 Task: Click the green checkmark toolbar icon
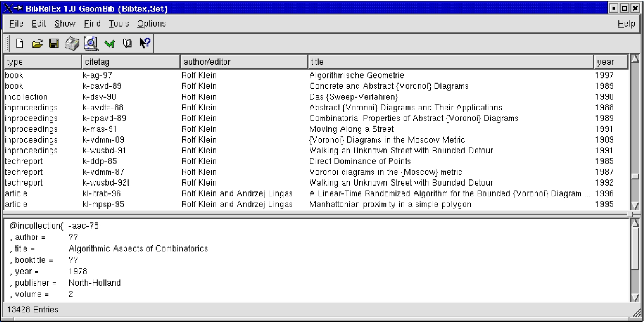click(109, 44)
